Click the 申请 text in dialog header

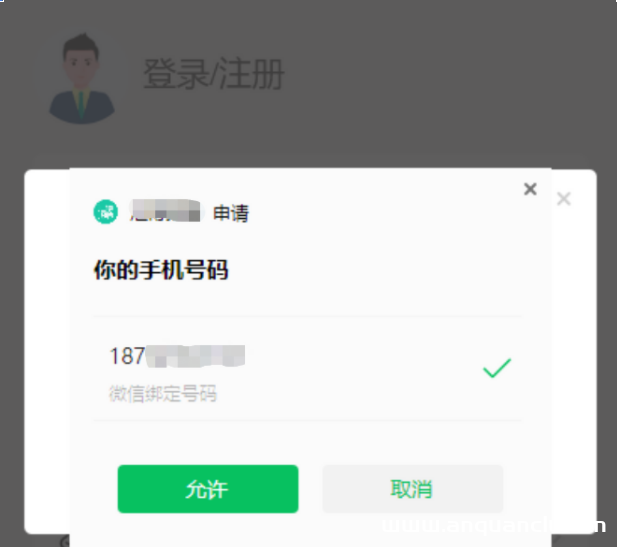click(231, 213)
